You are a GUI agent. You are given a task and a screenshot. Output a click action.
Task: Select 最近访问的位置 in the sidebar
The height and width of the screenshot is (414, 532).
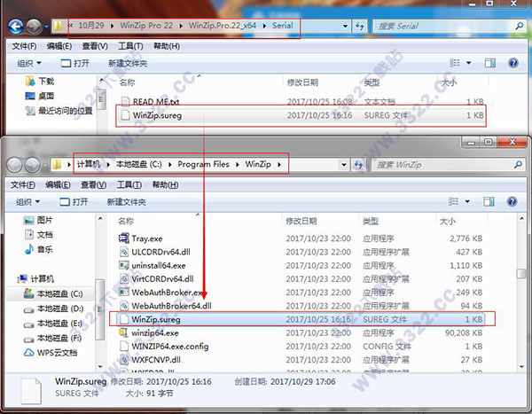pyautogui.click(x=59, y=111)
